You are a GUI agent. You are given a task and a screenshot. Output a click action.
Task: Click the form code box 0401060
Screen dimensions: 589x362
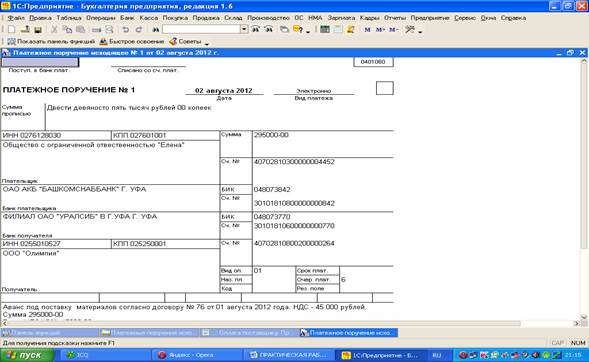(373, 62)
